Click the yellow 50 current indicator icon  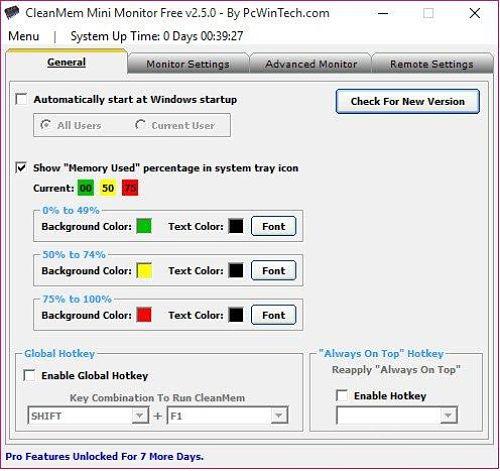pos(108,188)
